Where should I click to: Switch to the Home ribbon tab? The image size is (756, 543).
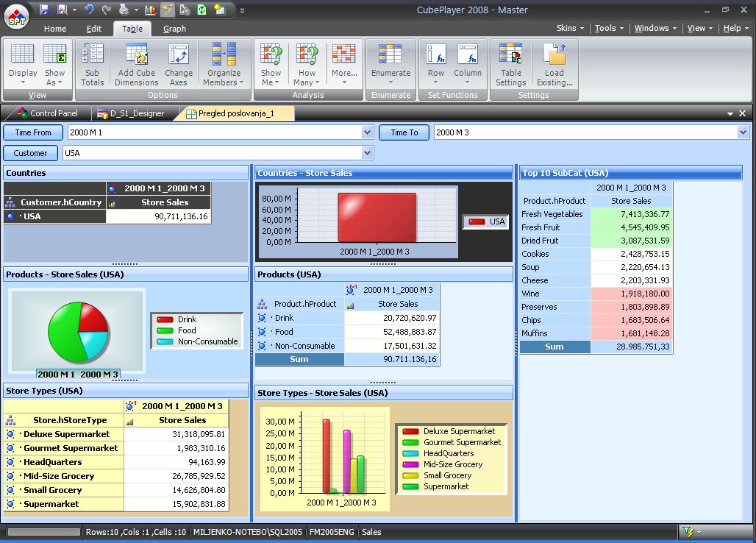pos(55,29)
